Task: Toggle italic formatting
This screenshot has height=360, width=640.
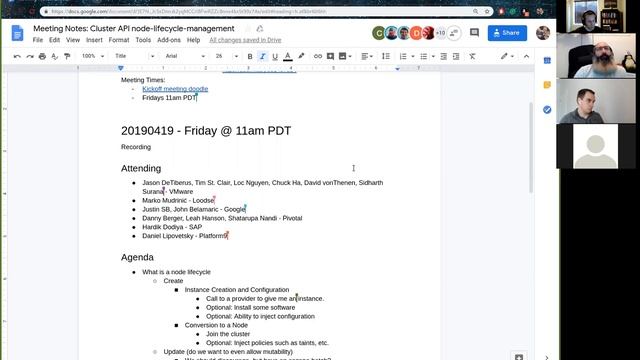Action: point(262,56)
